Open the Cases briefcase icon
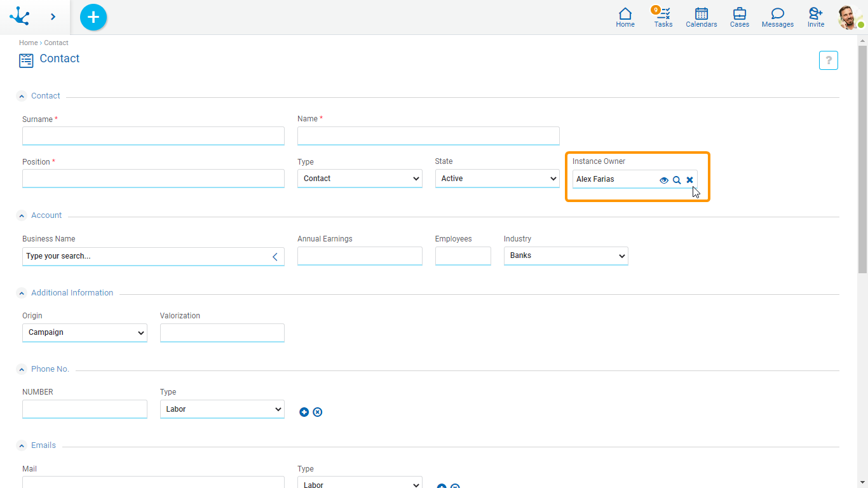 pos(739,17)
